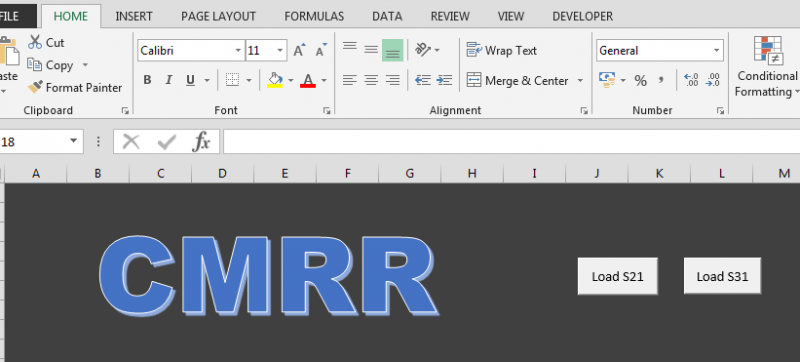800x362 pixels.
Task: Switch to PAGE LAYOUT tab
Action: click(218, 16)
